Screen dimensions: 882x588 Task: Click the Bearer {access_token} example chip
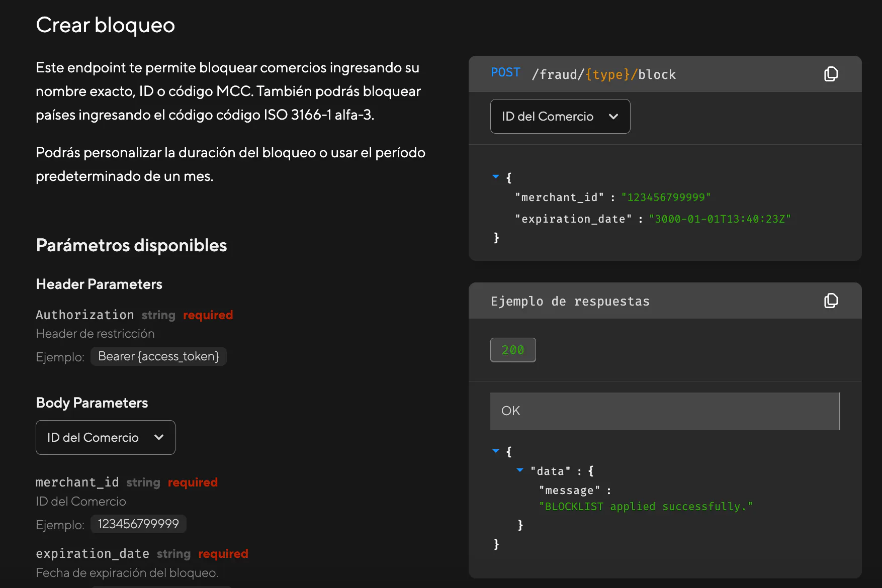[x=158, y=356]
